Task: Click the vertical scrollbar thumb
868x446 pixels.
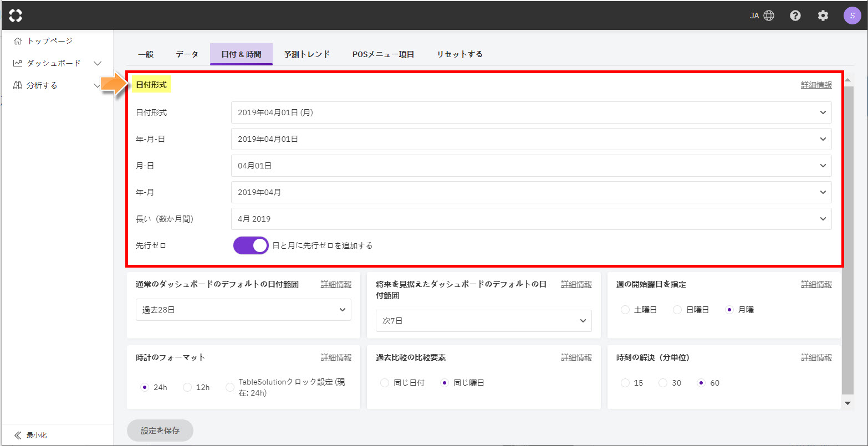Action: (847, 239)
